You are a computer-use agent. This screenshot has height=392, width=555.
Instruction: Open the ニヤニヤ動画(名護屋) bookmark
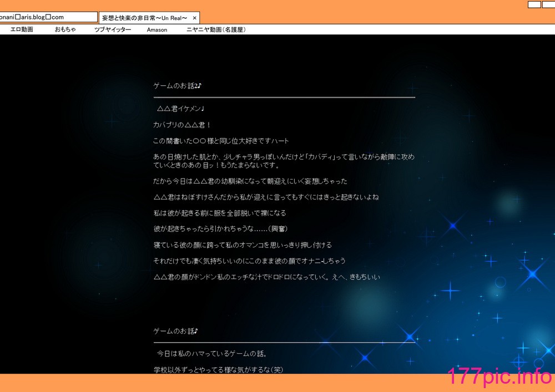coord(216,30)
